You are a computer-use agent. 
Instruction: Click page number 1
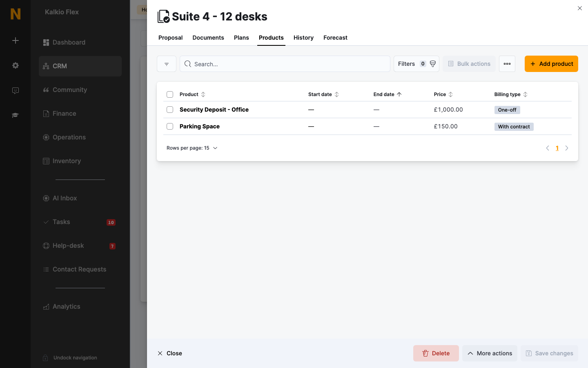[557, 148]
